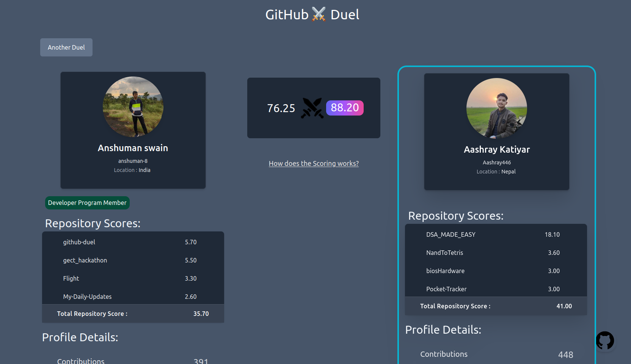The height and width of the screenshot is (364, 631).
Task: Click the crossed swords duel icon in the score panel
Action: coord(312,108)
